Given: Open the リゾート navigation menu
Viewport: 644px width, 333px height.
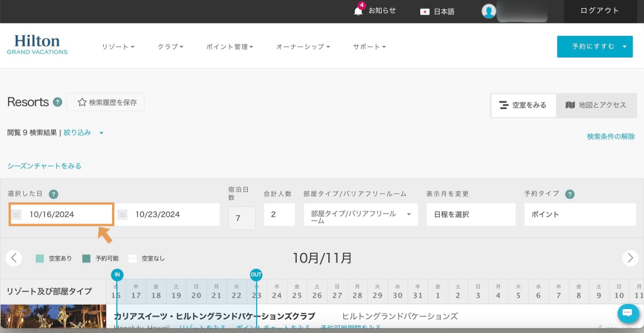Looking at the screenshot, I should (118, 47).
